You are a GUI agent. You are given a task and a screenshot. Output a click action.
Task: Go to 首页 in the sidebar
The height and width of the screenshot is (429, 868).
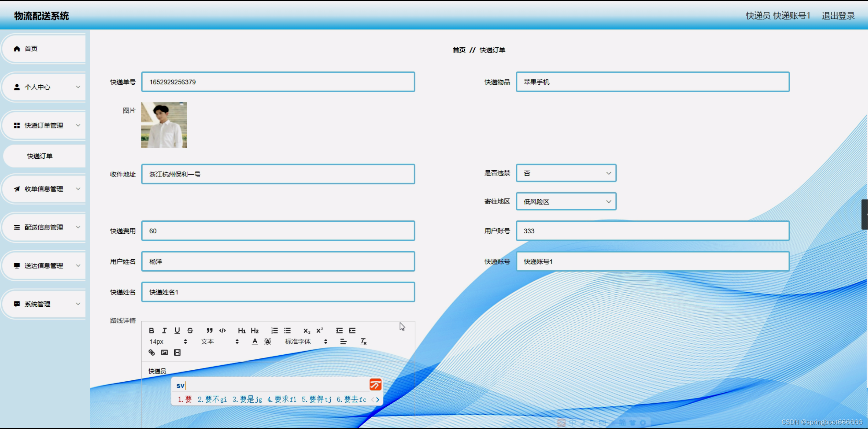point(31,49)
